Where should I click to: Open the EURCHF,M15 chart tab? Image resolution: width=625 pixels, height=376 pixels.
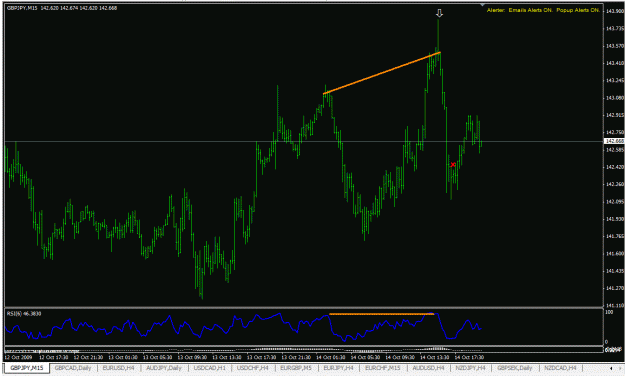383,368
